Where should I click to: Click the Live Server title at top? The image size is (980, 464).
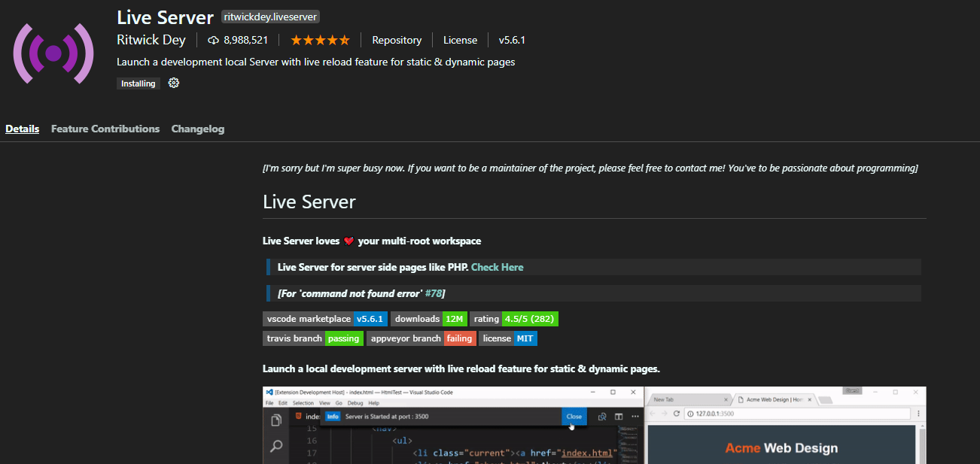coord(166,17)
